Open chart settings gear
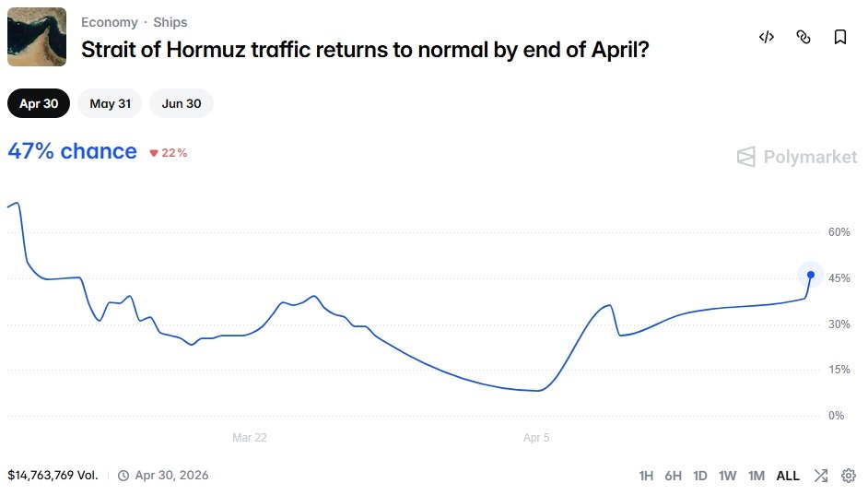Viewport: 868px width, 495px height. pos(849,476)
